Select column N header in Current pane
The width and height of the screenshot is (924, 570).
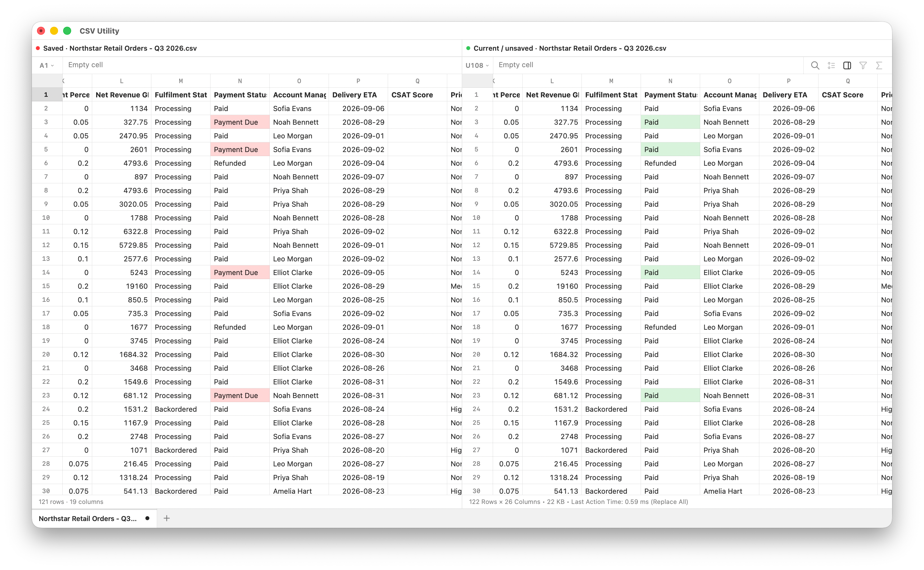click(670, 81)
